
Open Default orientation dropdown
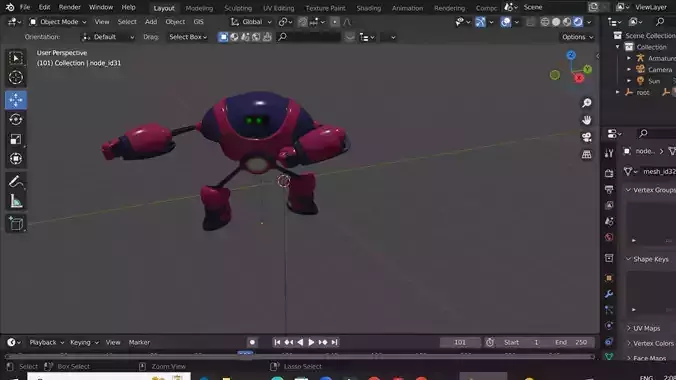(x=108, y=37)
